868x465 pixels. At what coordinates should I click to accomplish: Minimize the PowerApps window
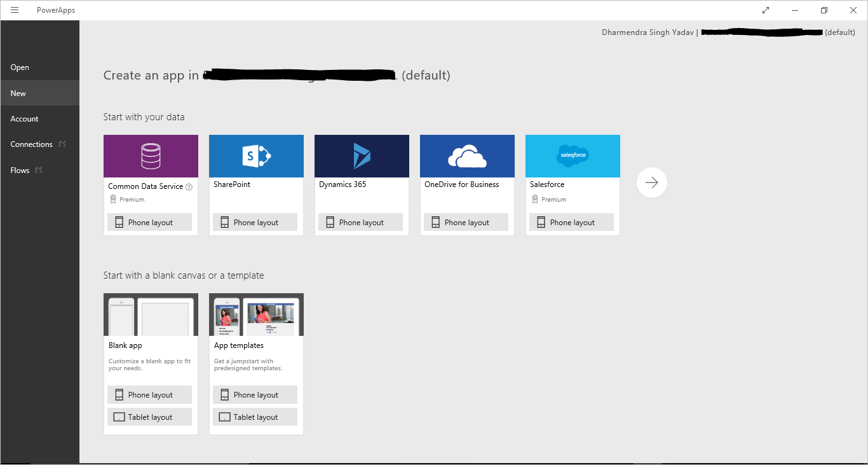point(795,10)
